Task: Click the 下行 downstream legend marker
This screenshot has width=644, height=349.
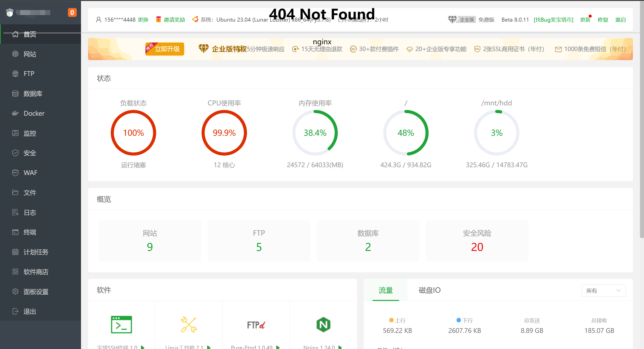Action: pos(459,320)
